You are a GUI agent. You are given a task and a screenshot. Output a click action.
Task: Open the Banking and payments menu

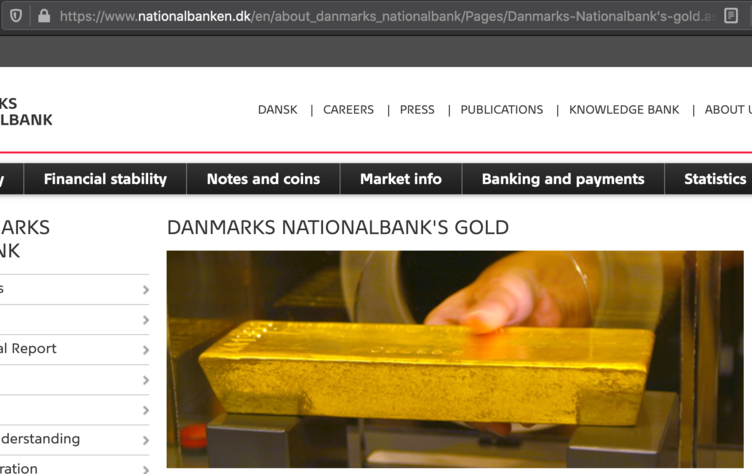tap(563, 179)
